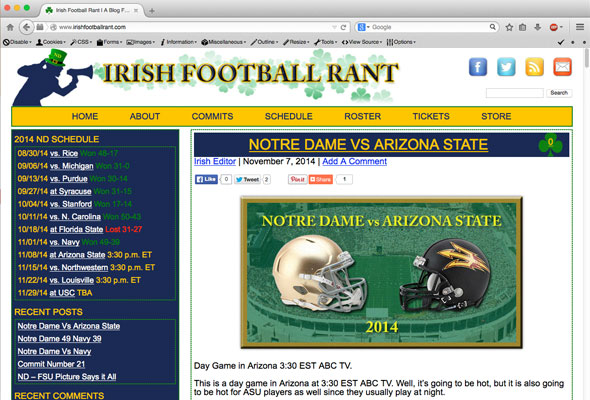Open recent post Commit Number 21
This screenshot has width=590, height=400.
click(51, 364)
